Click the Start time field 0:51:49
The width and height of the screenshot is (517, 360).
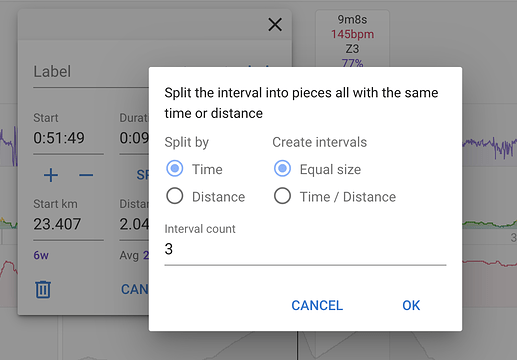coord(68,138)
